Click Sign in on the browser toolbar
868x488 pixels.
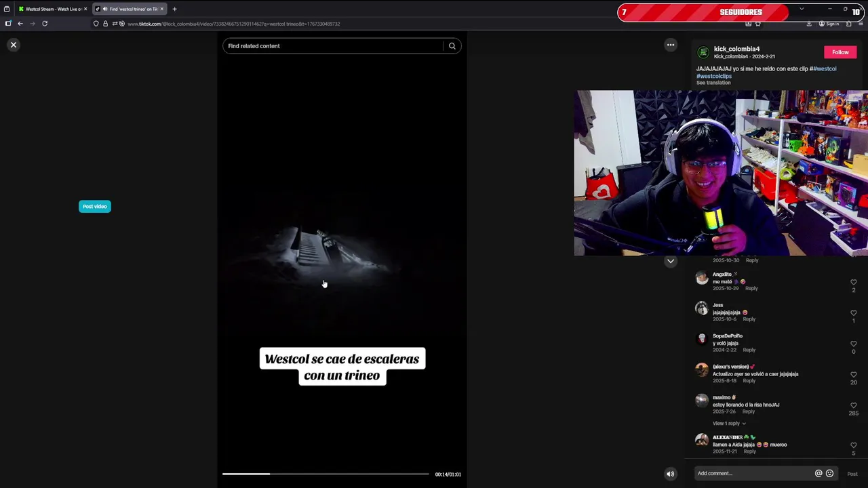click(x=829, y=24)
